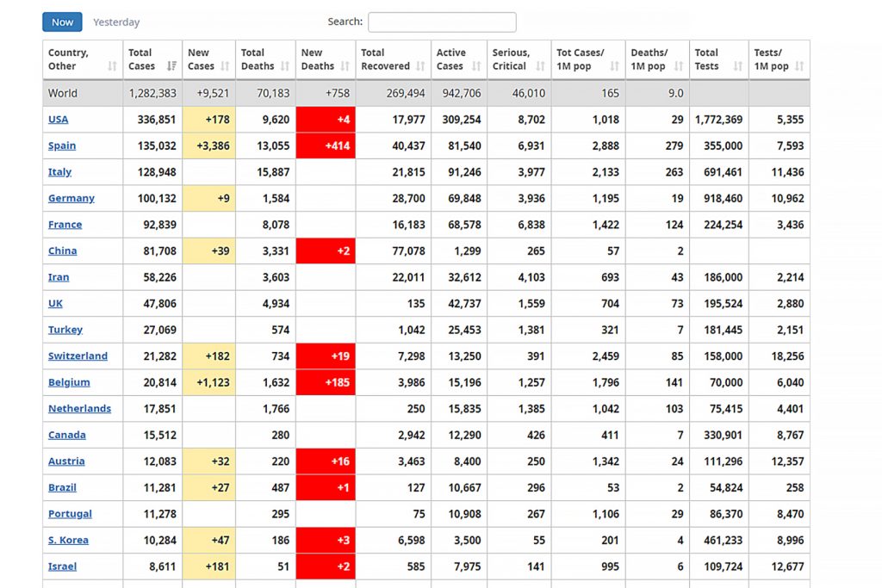Select the Now tab button
The image size is (882, 588).
(62, 22)
